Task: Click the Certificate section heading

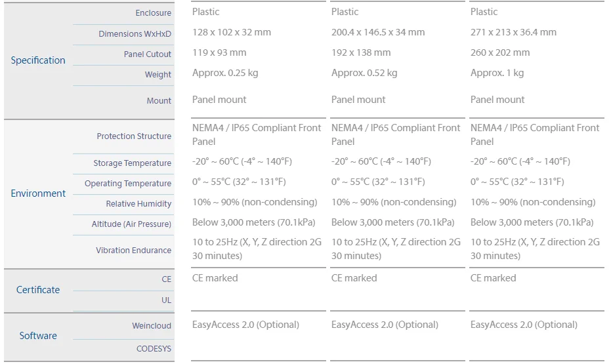Action: pyautogui.click(x=38, y=290)
